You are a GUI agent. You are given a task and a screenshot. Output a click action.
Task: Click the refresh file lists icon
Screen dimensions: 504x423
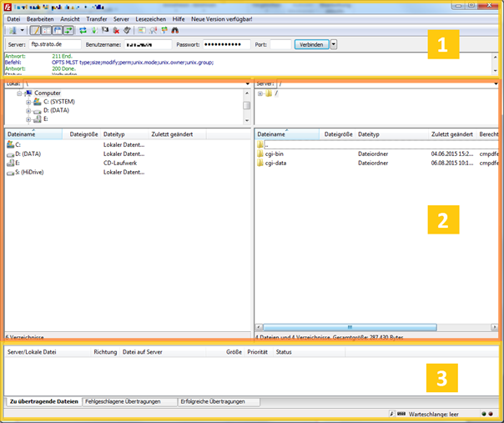(x=83, y=30)
